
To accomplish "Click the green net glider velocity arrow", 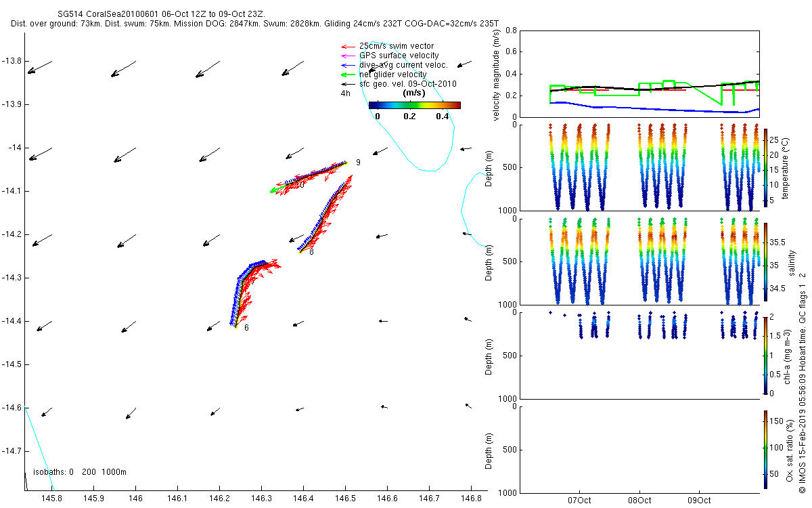I will pos(348,75).
